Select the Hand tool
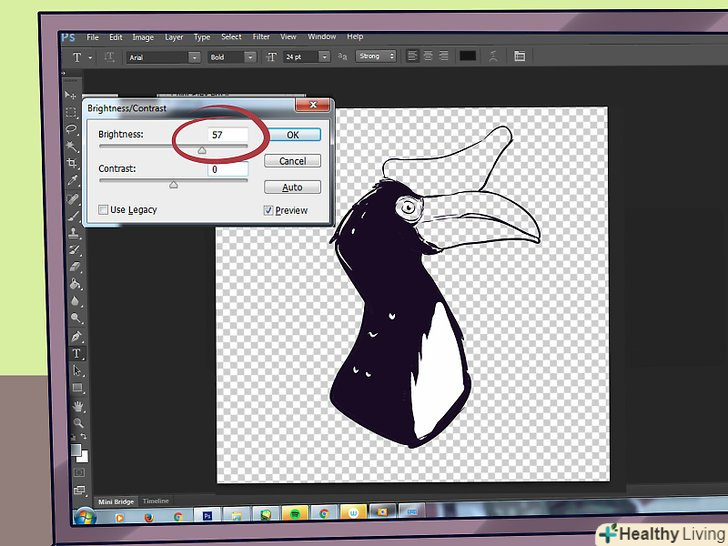This screenshot has width=728, height=546. pyautogui.click(x=76, y=407)
